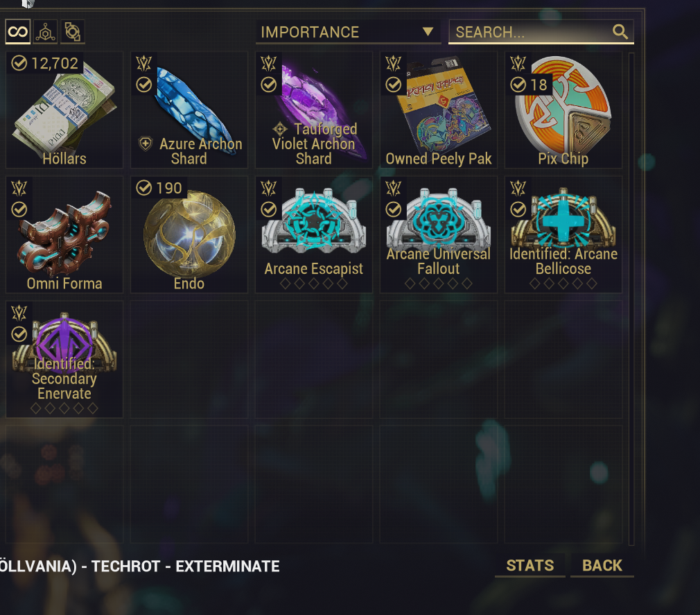Click the Omni Forma item

tap(64, 234)
